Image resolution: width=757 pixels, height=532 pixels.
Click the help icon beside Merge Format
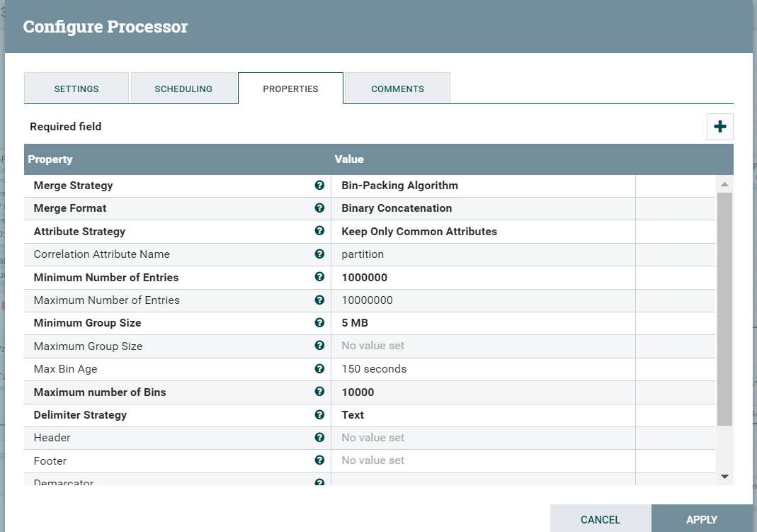point(319,208)
